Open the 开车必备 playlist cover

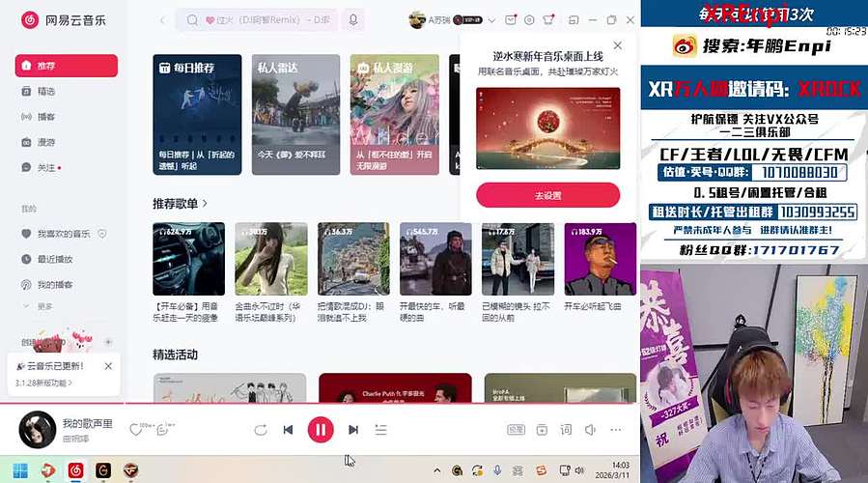pos(189,259)
